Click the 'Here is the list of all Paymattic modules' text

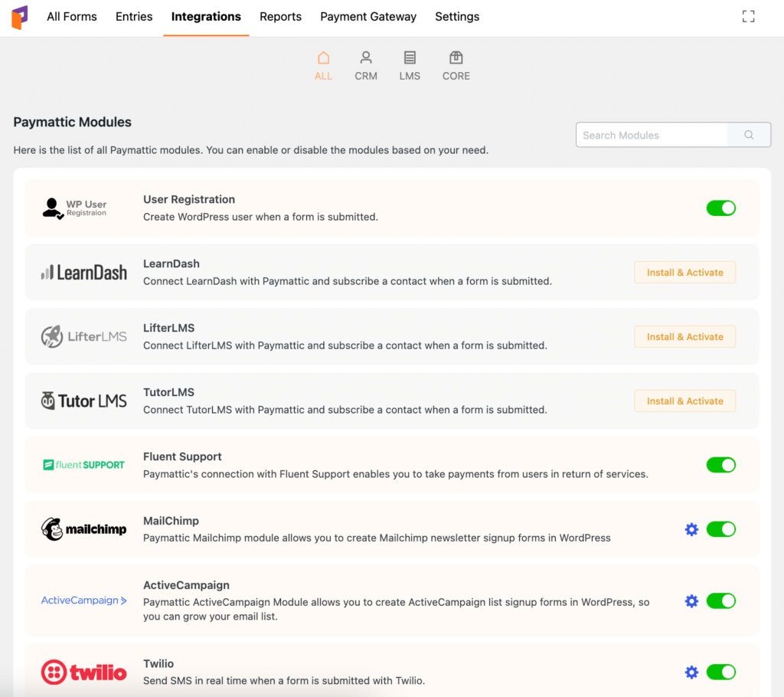tap(251, 150)
